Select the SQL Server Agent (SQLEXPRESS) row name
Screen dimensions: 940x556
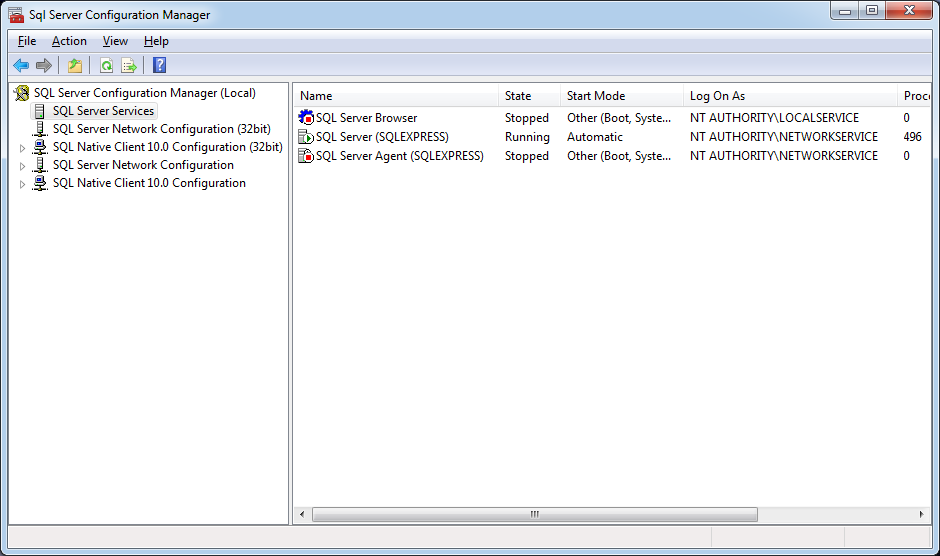coord(399,156)
